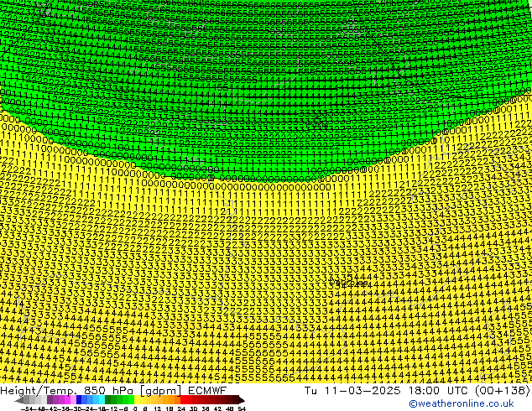Viewport: 532px width, 411px height.
Task: Click the dark brown right arrow of color scale
Action: pyautogui.click(x=242, y=399)
